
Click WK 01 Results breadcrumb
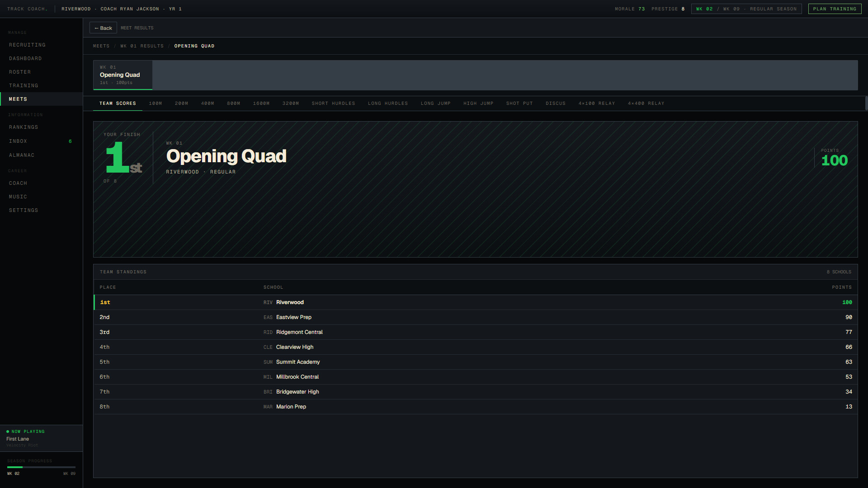142,46
